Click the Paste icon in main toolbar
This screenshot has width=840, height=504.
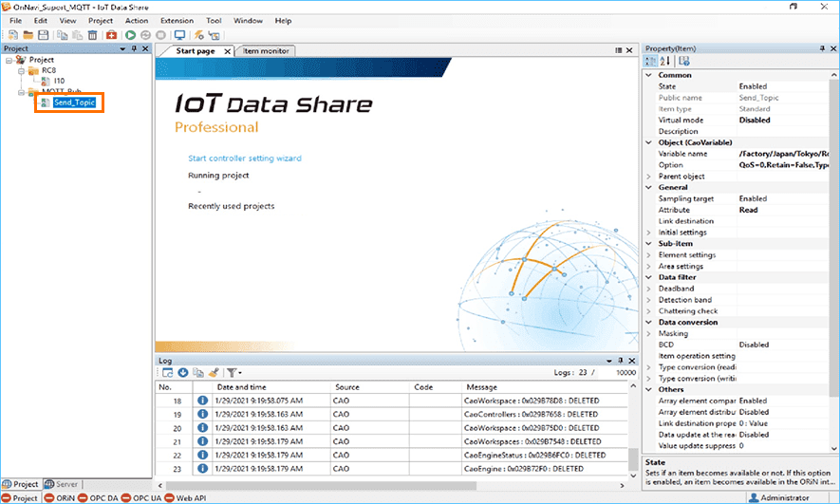[77, 35]
